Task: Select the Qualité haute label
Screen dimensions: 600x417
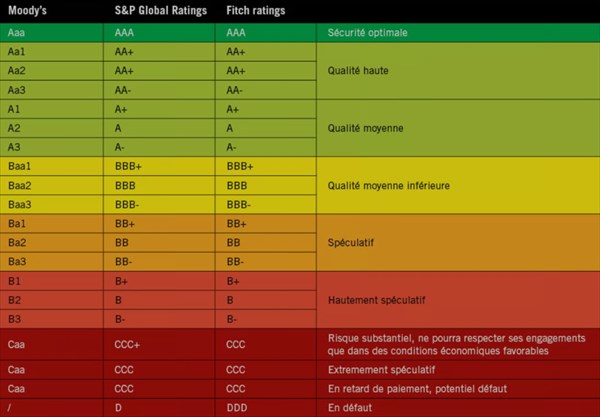Action: 360,71
